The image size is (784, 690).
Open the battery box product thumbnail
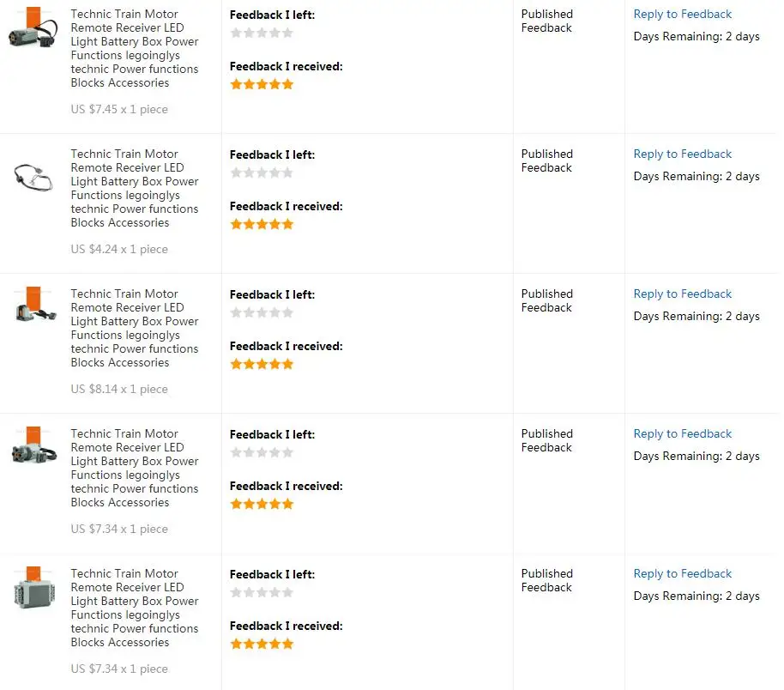point(33,587)
